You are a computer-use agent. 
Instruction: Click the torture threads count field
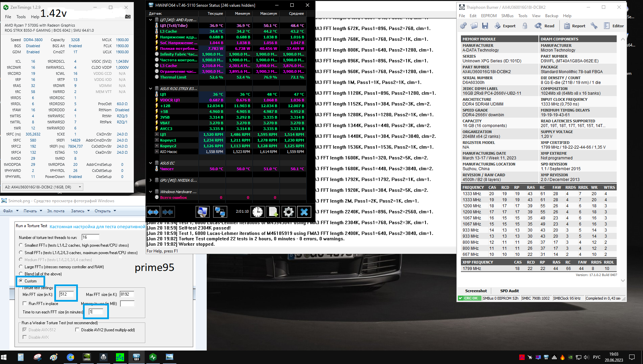pos(90,237)
